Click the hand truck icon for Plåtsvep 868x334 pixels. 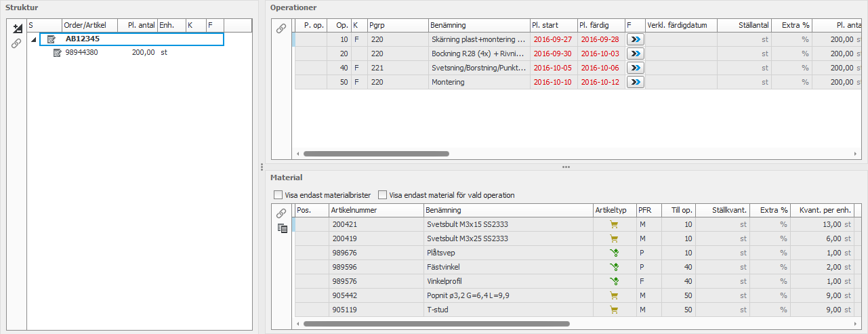coord(614,253)
